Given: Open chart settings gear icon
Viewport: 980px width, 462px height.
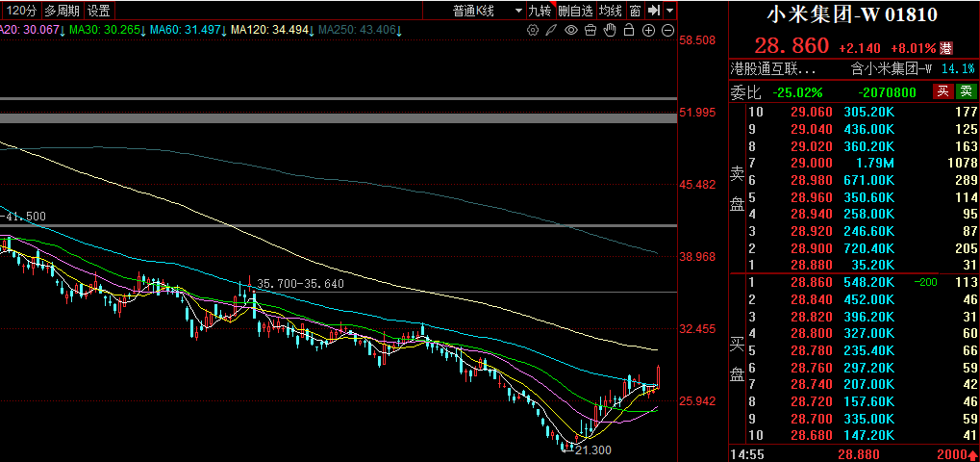Looking at the screenshot, I should click(533, 30).
